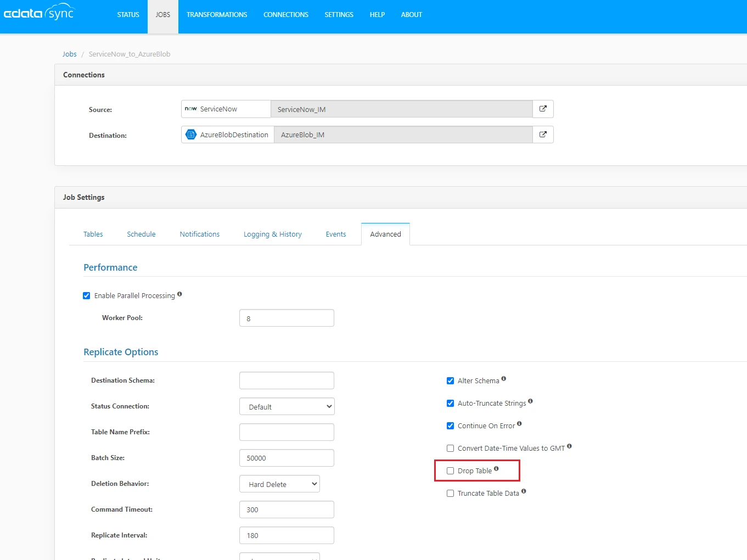Open the ServiceNow_IM source connection link icon
Screen dimensions: 747x560
pos(543,109)
